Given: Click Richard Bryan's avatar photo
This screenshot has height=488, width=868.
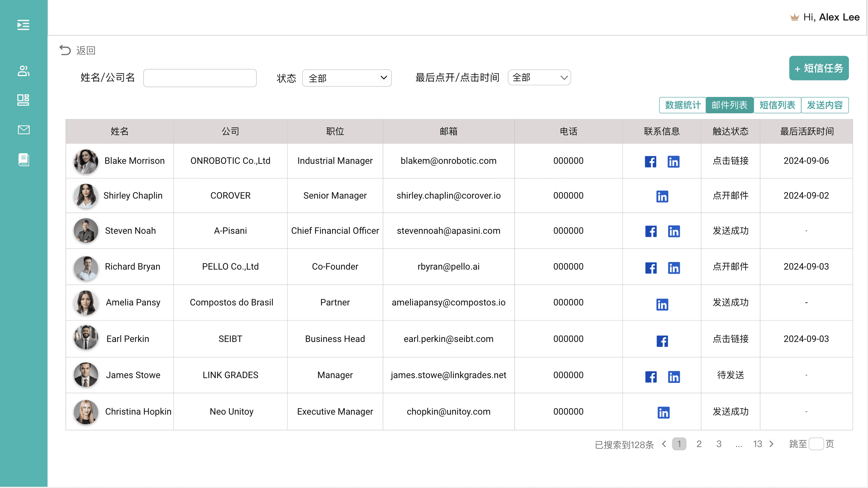Looking at the screenshot, I should click(x=86, y=269).
